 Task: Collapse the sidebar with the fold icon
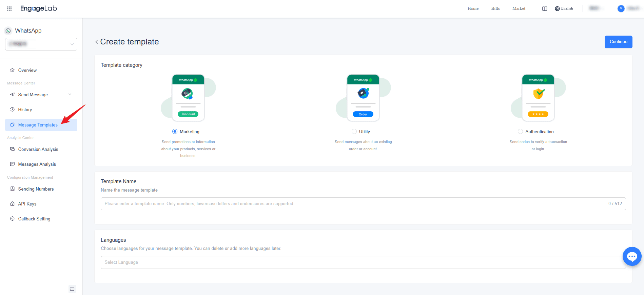click(72, 289)
